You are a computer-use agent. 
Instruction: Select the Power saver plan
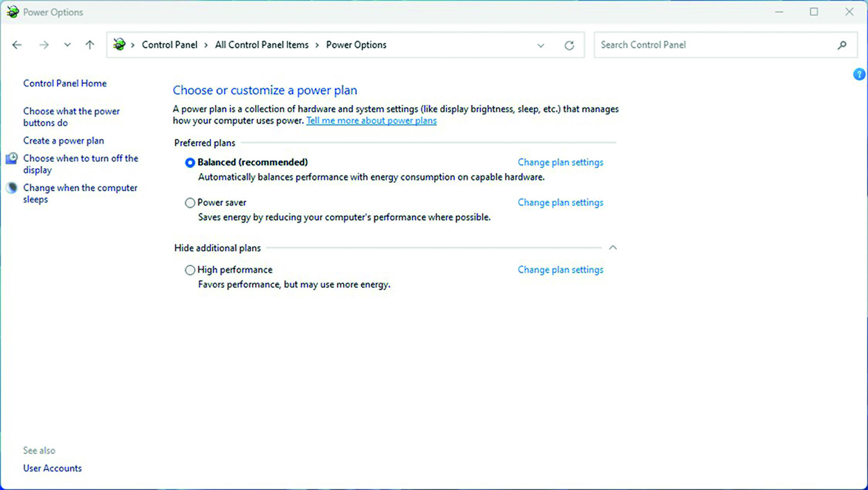(x=190, y=203)
